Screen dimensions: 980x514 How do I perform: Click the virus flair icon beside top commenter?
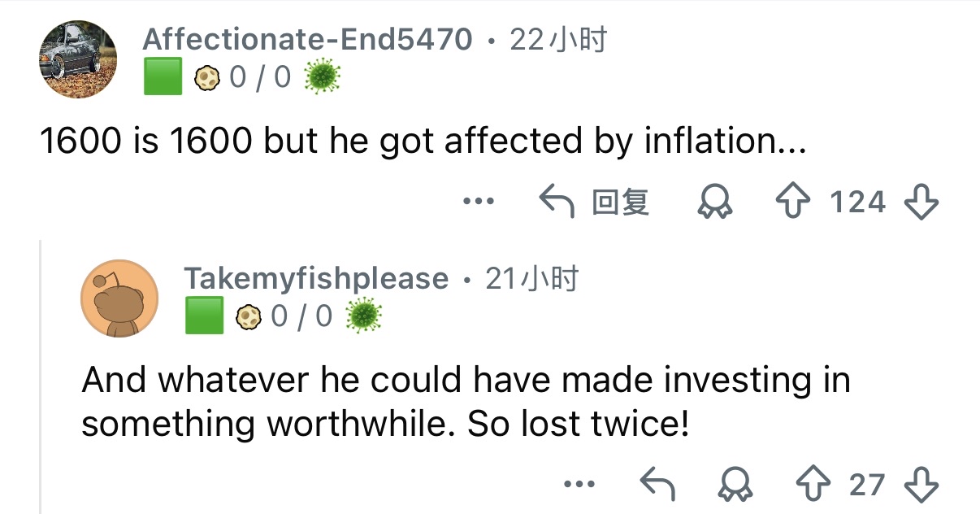322,77
